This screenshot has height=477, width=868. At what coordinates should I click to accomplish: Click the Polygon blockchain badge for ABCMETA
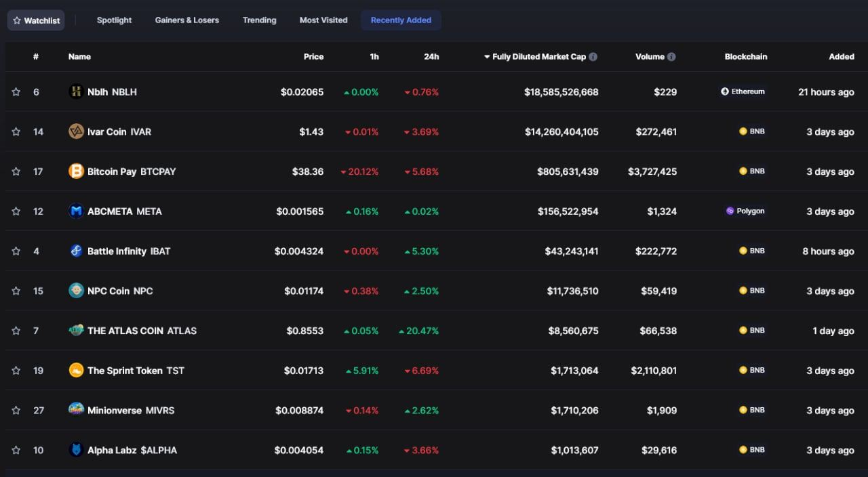745,211
